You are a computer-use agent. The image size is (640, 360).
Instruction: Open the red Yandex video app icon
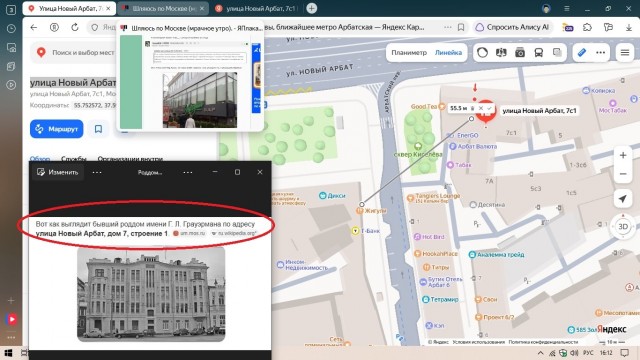(x=11, y=319)
